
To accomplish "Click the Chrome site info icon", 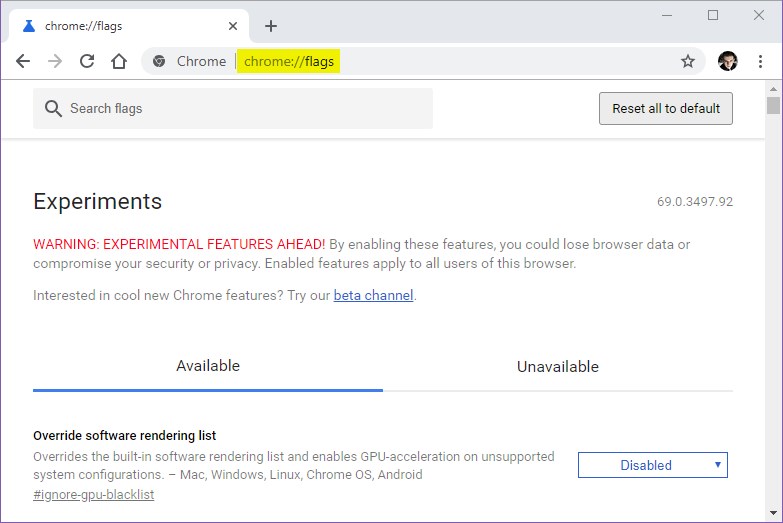I will tap(159, 61).
